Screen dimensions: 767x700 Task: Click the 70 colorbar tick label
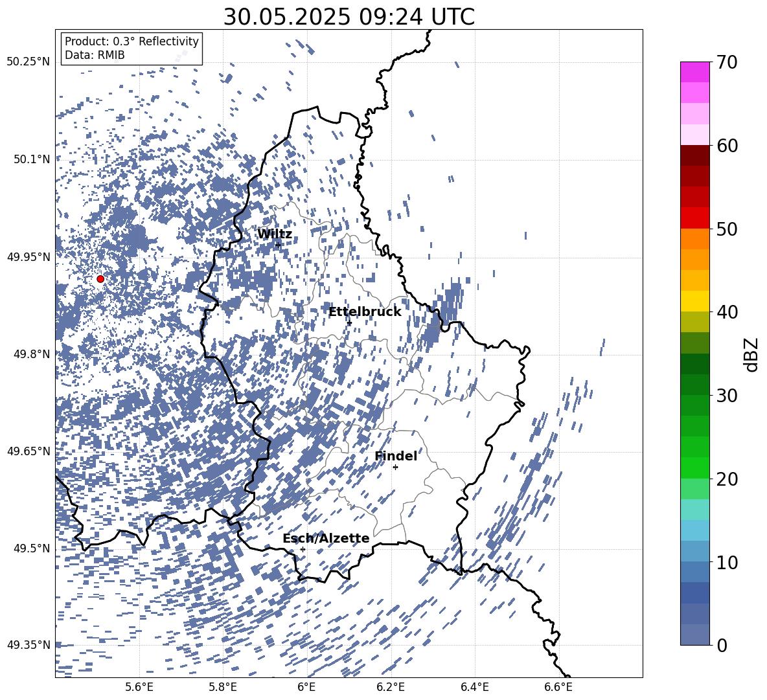(727, 63)
